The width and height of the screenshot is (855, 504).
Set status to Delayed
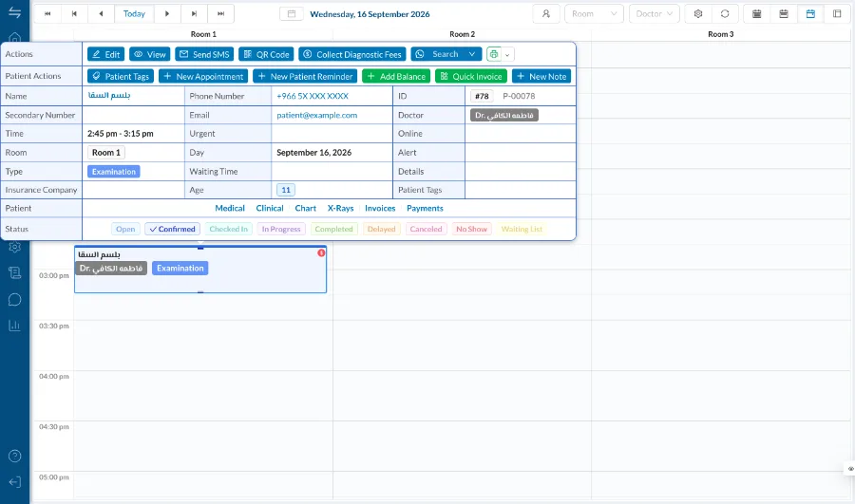pyautogui.click(x=381, y=229)
